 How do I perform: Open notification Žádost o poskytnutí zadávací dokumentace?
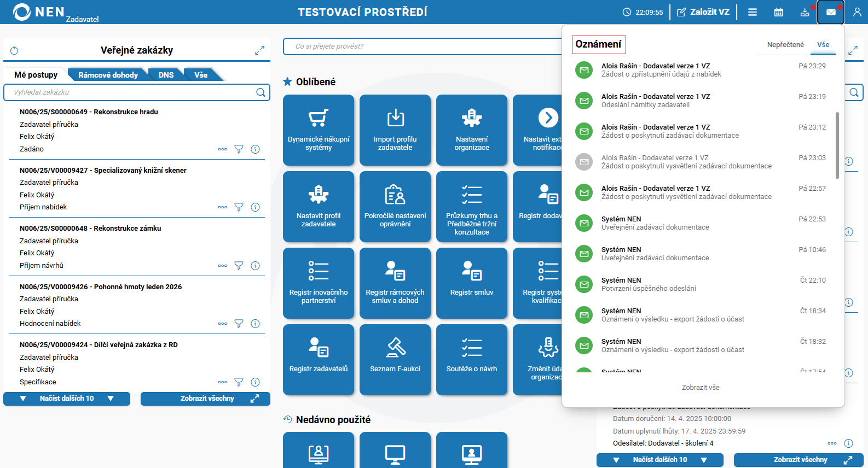[x=701, y=131]
